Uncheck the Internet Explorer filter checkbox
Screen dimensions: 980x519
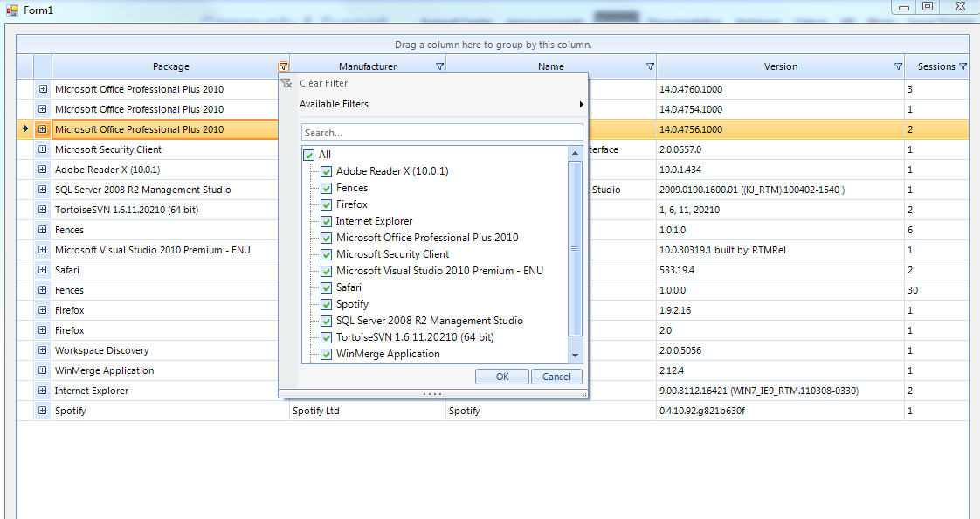[327, 221]
